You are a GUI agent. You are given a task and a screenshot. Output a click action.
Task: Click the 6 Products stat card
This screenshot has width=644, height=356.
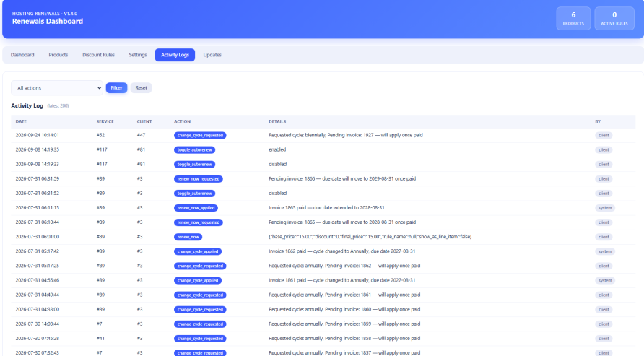[573, 18]
